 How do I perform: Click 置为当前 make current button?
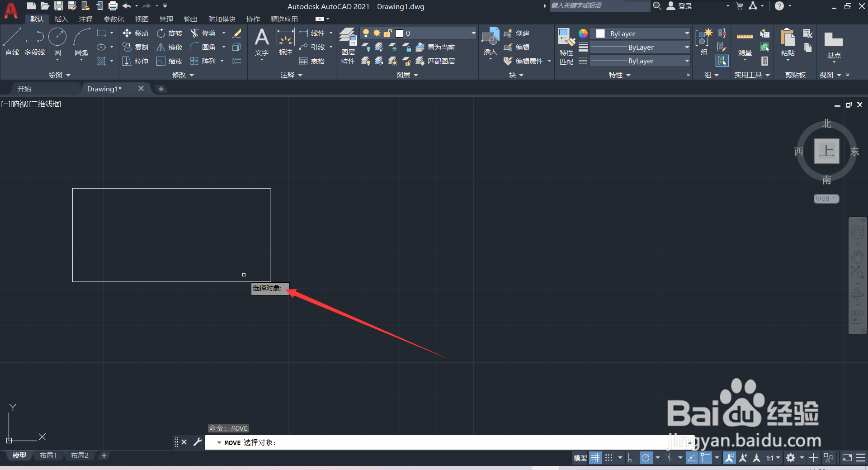click(x=435, y=47)
